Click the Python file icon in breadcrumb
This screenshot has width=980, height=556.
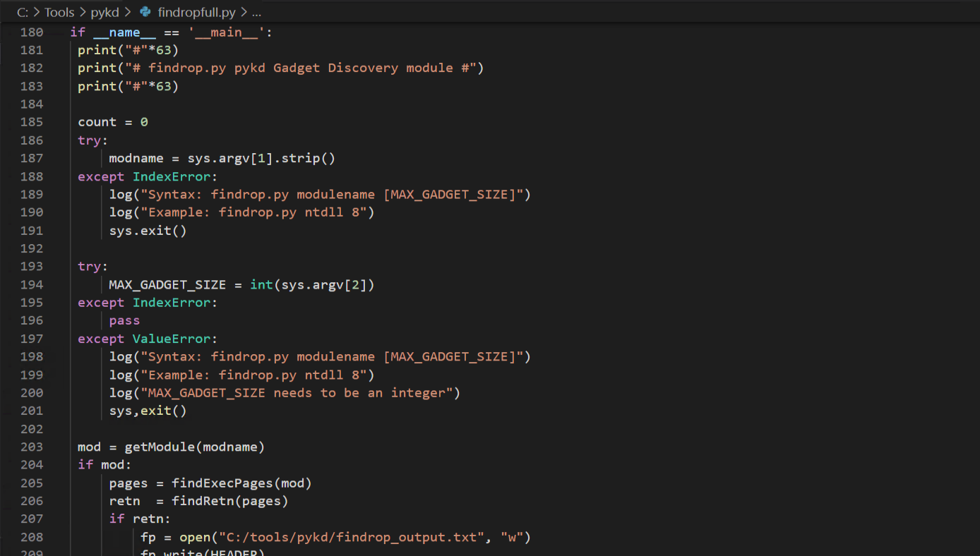click(145, 13)
